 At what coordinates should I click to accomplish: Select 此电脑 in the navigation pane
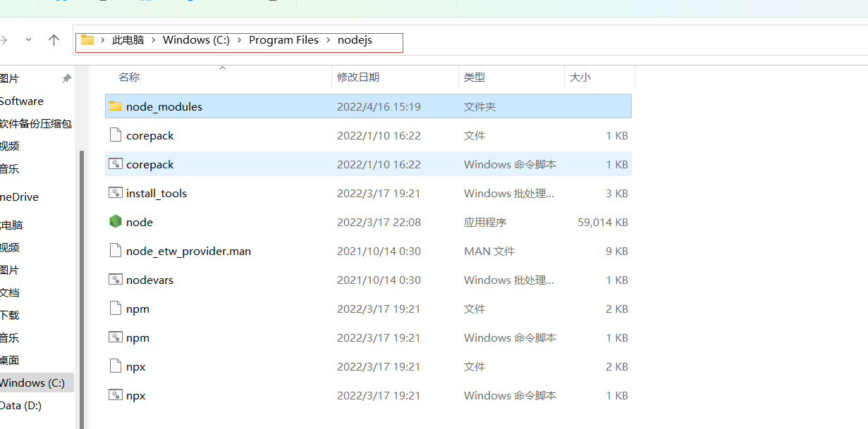coord(11,225)
